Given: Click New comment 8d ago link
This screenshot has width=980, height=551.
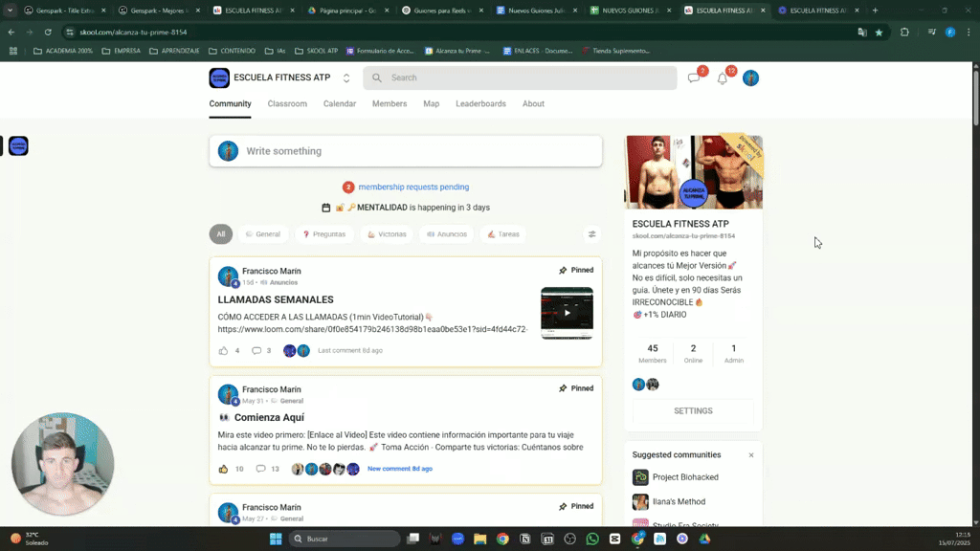Looking at the screenshot, I should coord(400,469).
